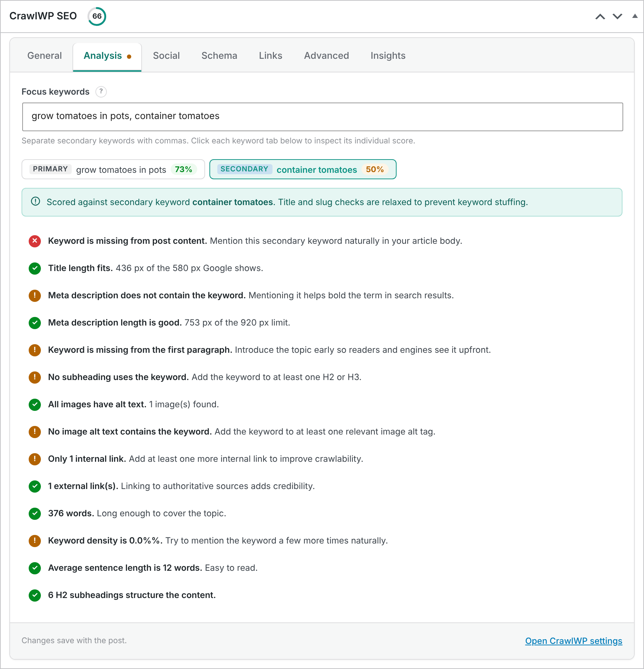Click the green check icon beside Average sentence length
Image resolution: width=644 pixels, height=669 pixels.
35,568
